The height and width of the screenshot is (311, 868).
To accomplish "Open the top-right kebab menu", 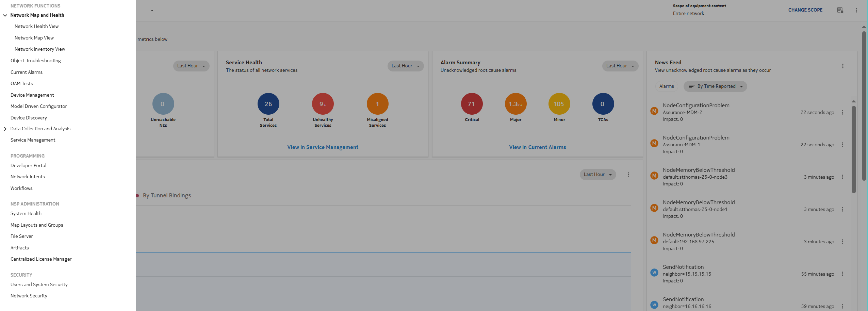I will [x=856, y=10].
